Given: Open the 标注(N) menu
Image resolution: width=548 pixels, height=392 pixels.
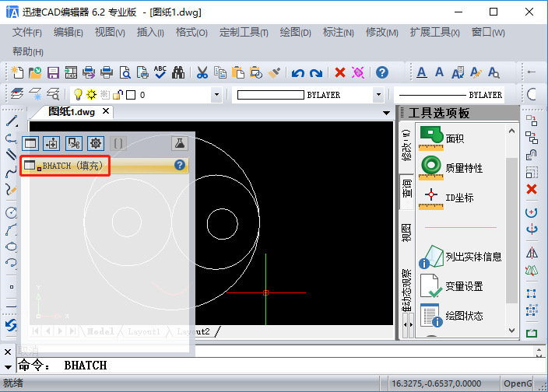Looking at the screenshot, I should [339, 33].
